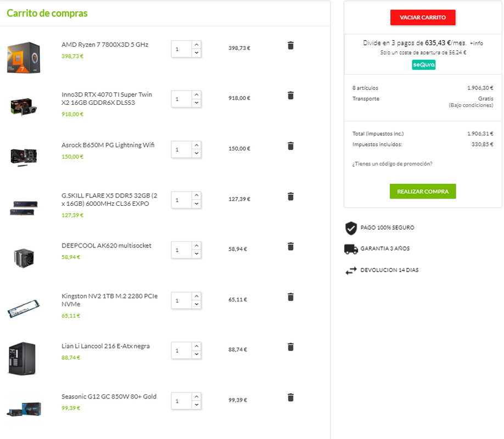The image size is (504, 439).
Task: Click the 'Impuestos incluidos' value 330,85 €
Action: click(482, 144)
